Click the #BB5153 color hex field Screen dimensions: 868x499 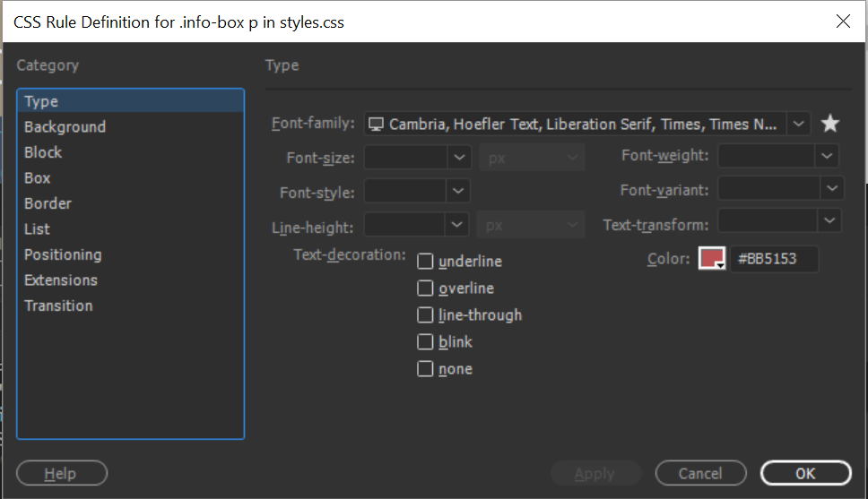(773, 260)
